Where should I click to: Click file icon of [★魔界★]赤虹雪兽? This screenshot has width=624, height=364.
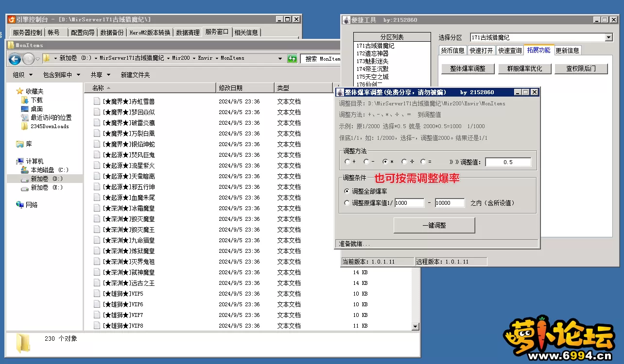[x=97, y=101]
